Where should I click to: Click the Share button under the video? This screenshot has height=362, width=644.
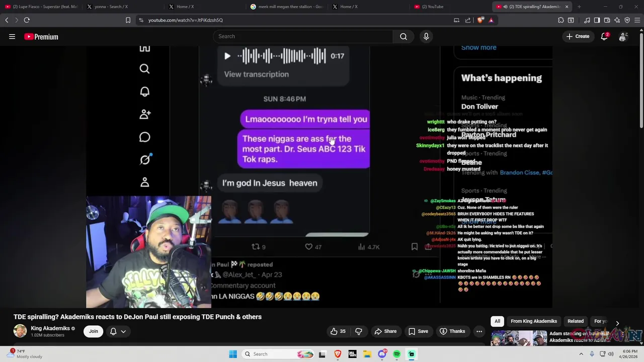(385, 331)
